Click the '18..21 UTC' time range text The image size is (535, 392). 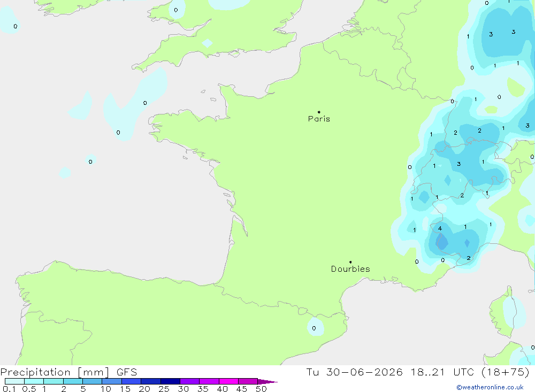pyautogui.click(x=442, y=372)
